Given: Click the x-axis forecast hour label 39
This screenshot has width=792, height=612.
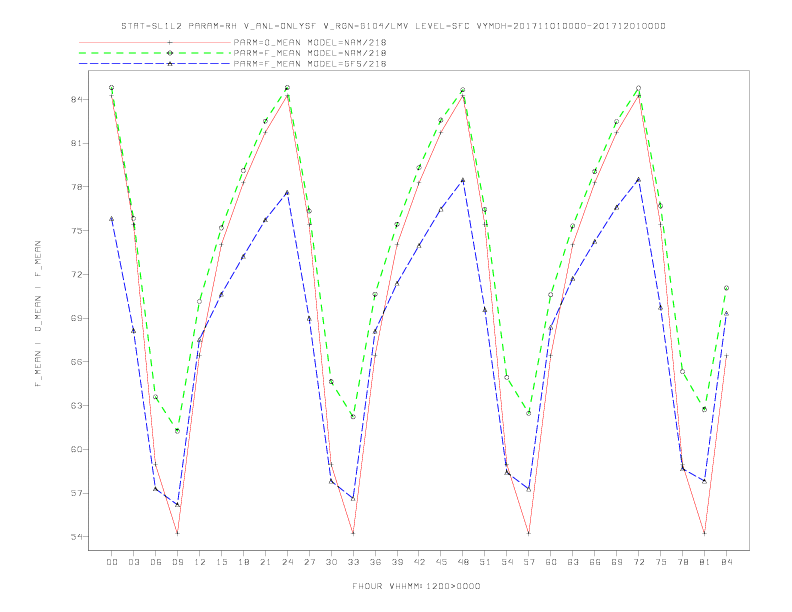Looking at the screenshot, I should tap(397, 562).
